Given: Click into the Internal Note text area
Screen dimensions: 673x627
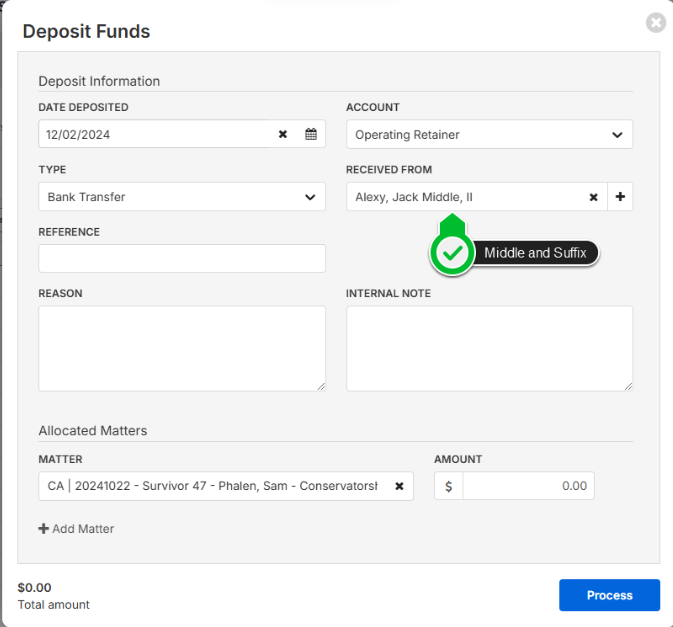Looking at the screenshot, I should click(490, 348).
